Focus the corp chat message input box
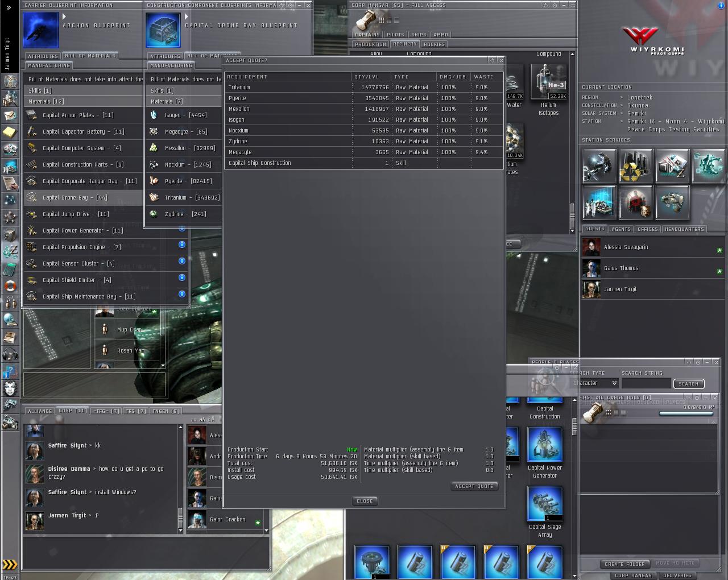Viewport: 728px width, 580px height. pos(145,552)
